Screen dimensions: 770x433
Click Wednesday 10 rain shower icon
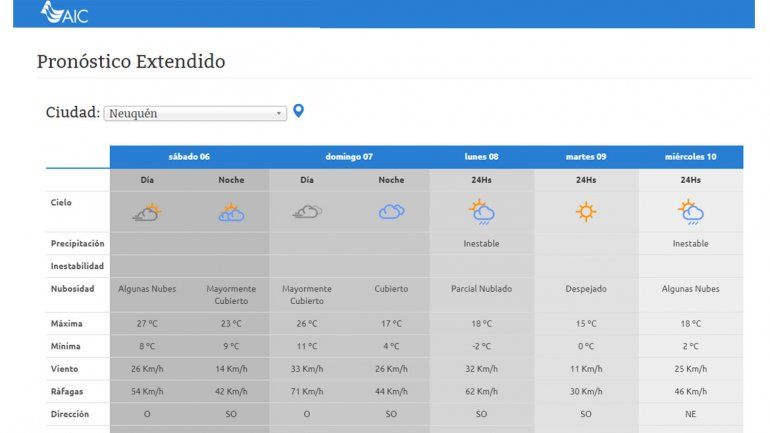pos(690,212)
